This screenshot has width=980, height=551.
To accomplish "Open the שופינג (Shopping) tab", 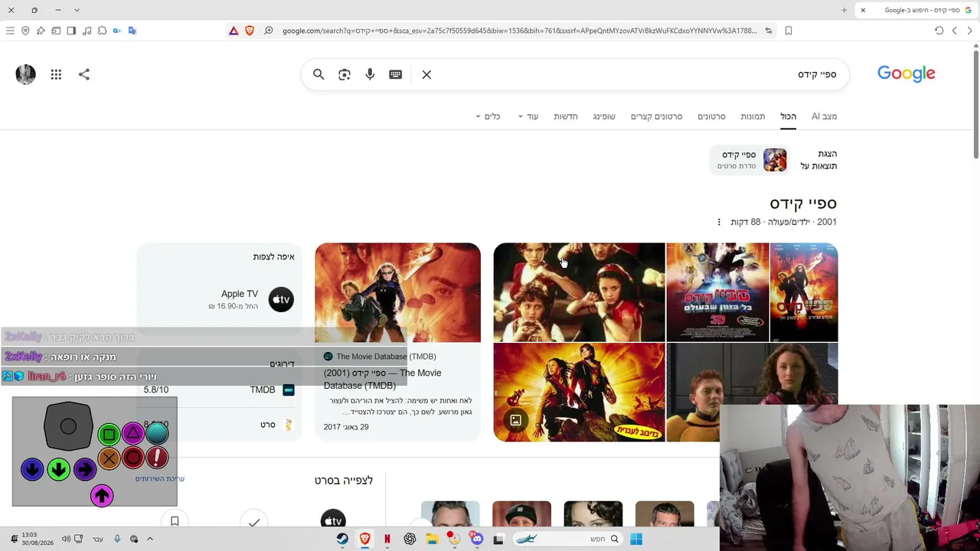I will (x=604, y=116).
